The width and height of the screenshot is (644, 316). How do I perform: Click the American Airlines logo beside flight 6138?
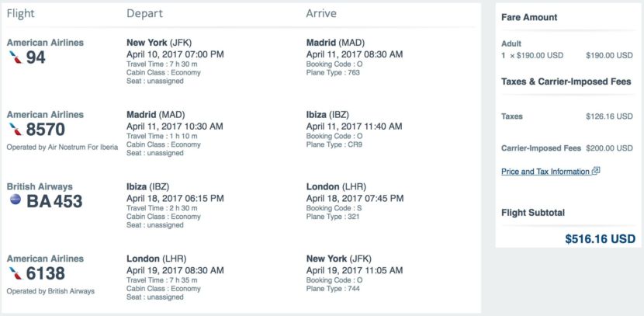point(16,273)
